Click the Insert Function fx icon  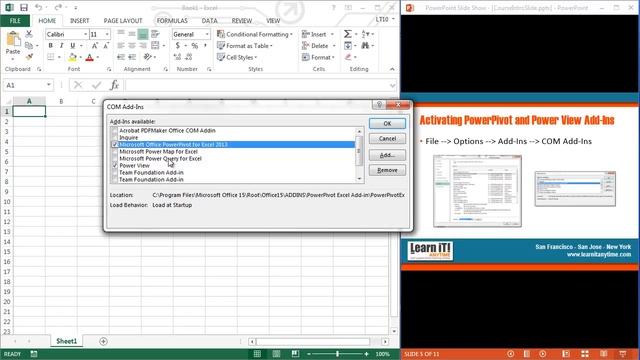tap(114, 85)
